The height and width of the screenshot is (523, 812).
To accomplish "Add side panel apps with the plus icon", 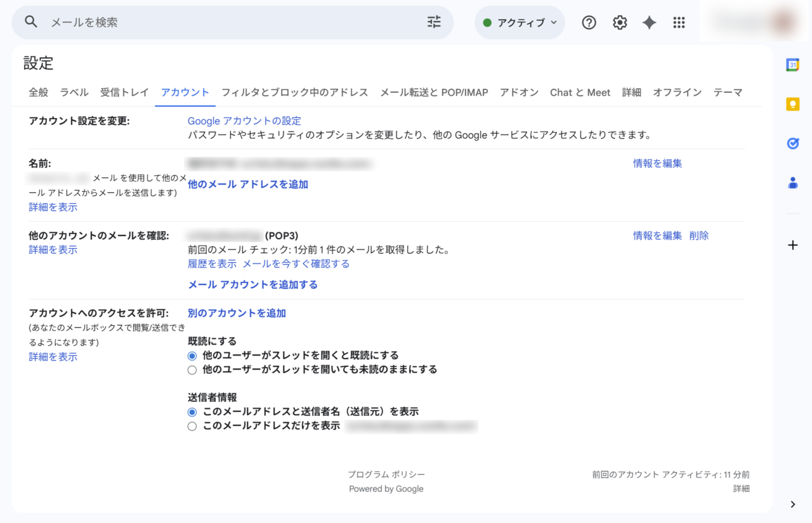I will pyautogui.click(x=792, y=245).
